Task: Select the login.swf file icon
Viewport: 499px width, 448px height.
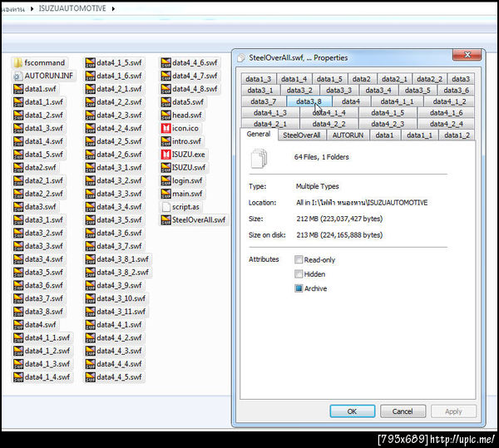Action: point(166,180)
